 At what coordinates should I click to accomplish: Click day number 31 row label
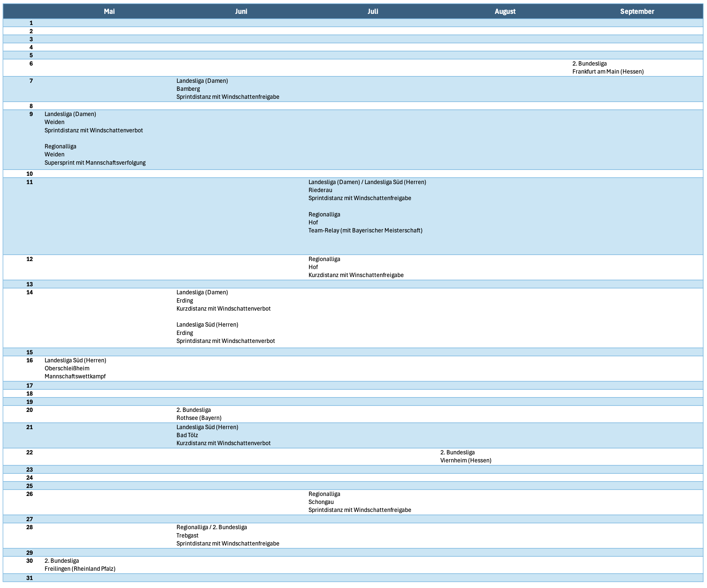coord(30,578)
